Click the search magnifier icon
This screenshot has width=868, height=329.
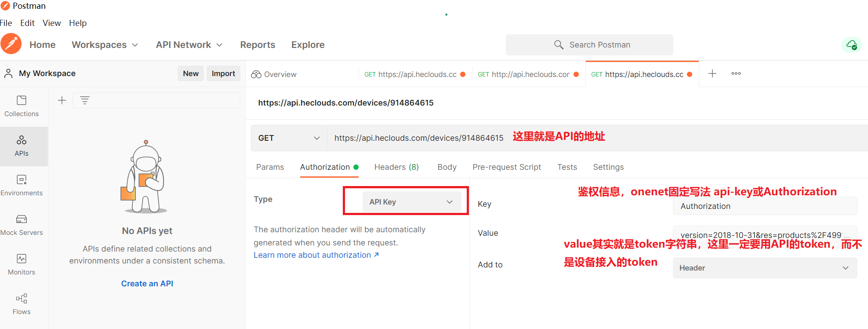tap(559, 45)
